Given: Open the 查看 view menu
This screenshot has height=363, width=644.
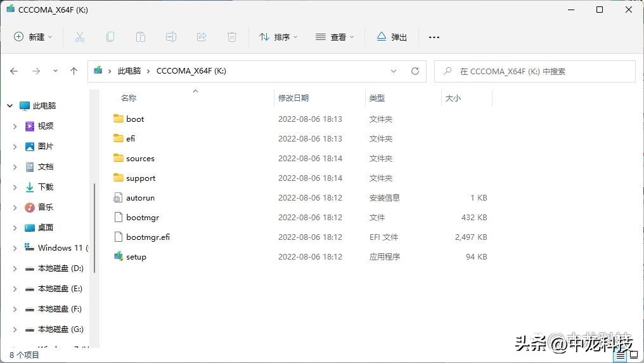Looking at the screenshot, I should pyautogui.click(x=334, y=37).
